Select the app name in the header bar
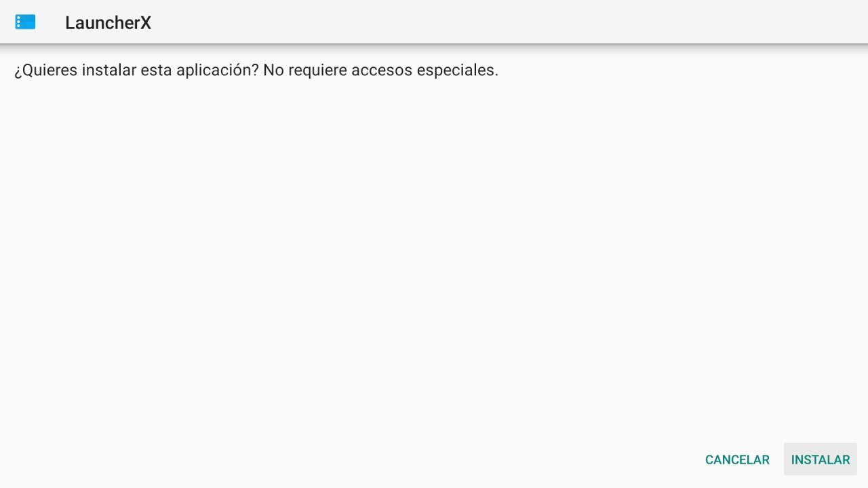The image size is (868, 488). pos(108,22)
